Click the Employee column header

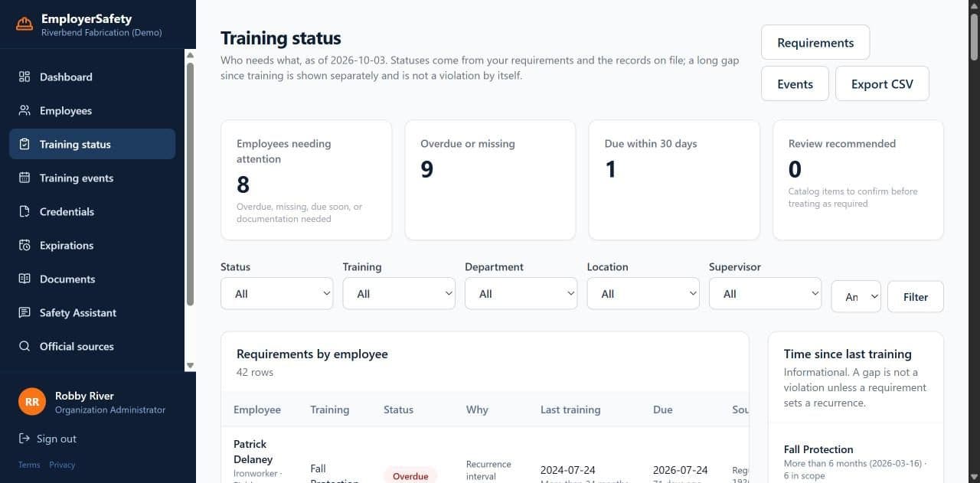(x=257, y=410)
